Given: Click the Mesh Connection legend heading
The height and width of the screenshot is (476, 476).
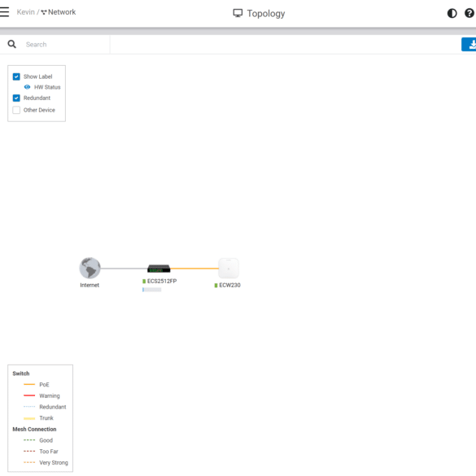Looking at the screenshot, I should (34, 430).
